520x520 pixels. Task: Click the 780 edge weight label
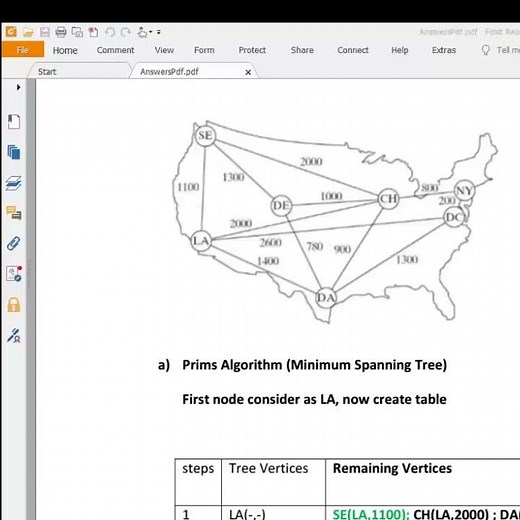click(x=315, y=246)
